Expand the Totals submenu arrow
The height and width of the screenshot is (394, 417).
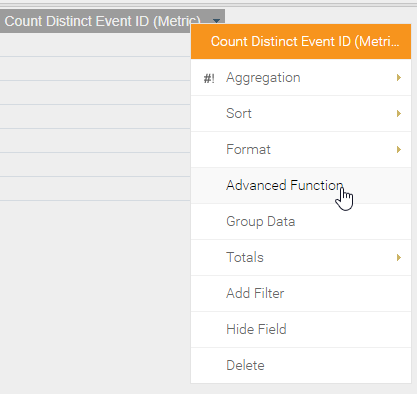tap(399, 258)
